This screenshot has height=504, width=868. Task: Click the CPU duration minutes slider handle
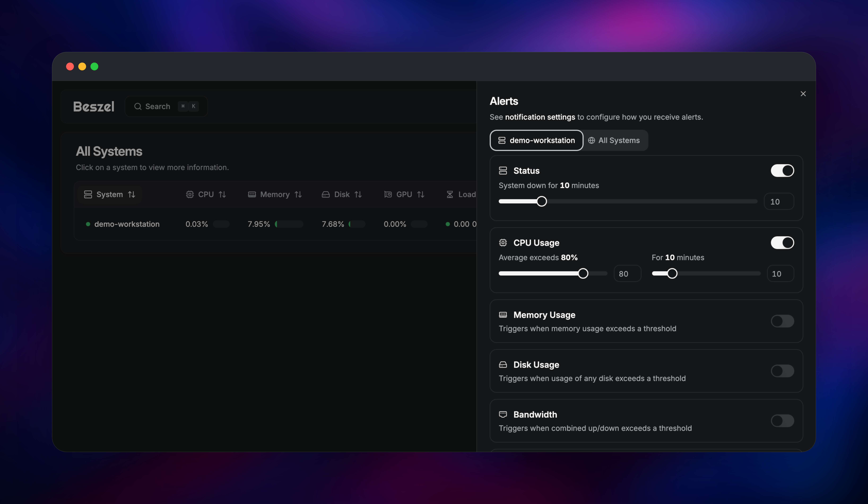pos(672,273)
